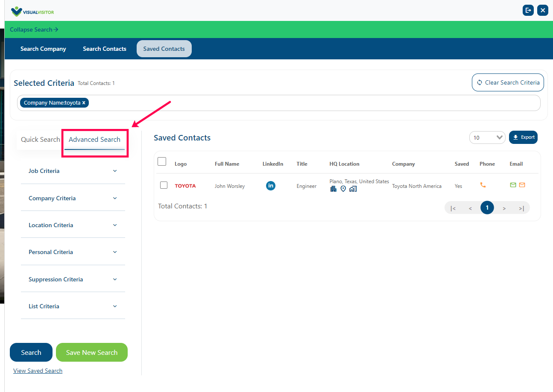Click the map pin icon under Plano

click(x=343, y=189)
